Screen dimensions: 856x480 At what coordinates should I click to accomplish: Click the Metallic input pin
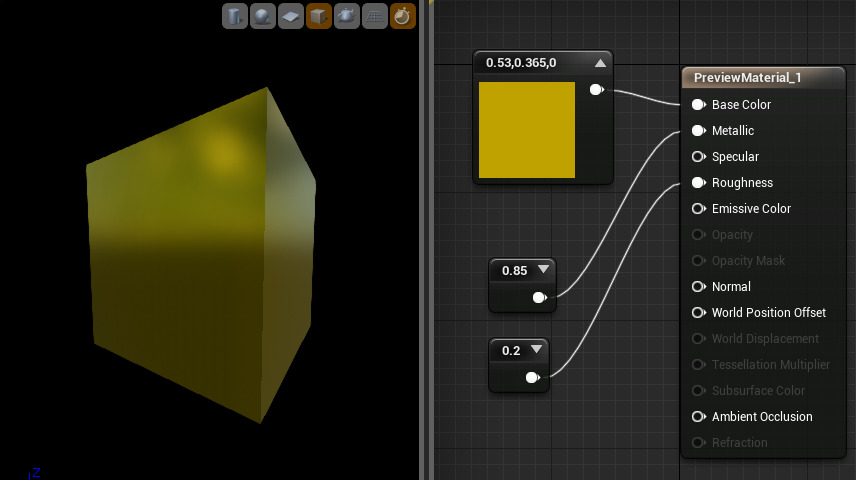pyautogui.click(x=699, y=131)
